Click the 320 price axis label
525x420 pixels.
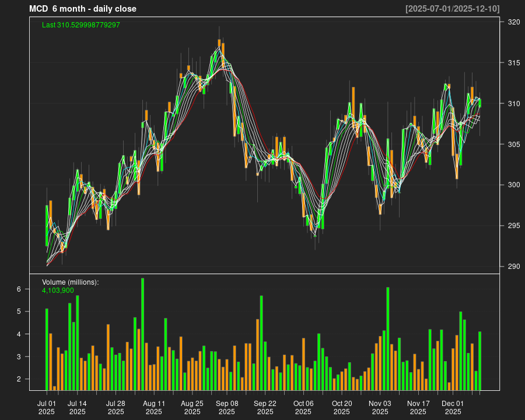tap(514, 22)
